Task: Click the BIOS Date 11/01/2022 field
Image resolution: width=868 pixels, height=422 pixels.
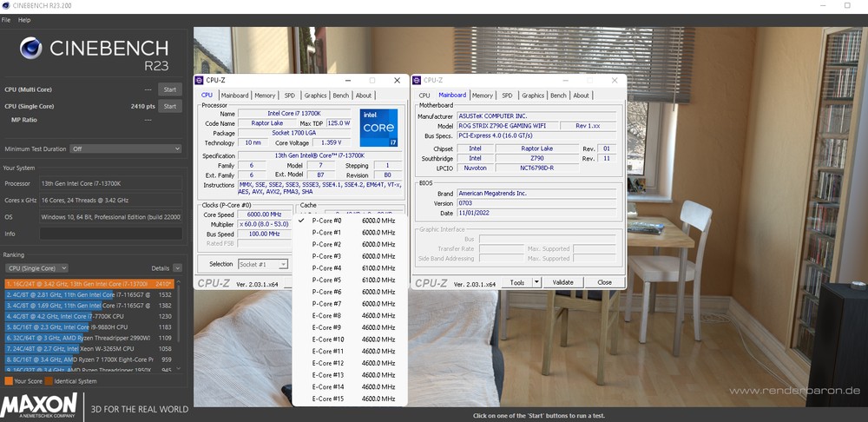Action: [536, 214]
